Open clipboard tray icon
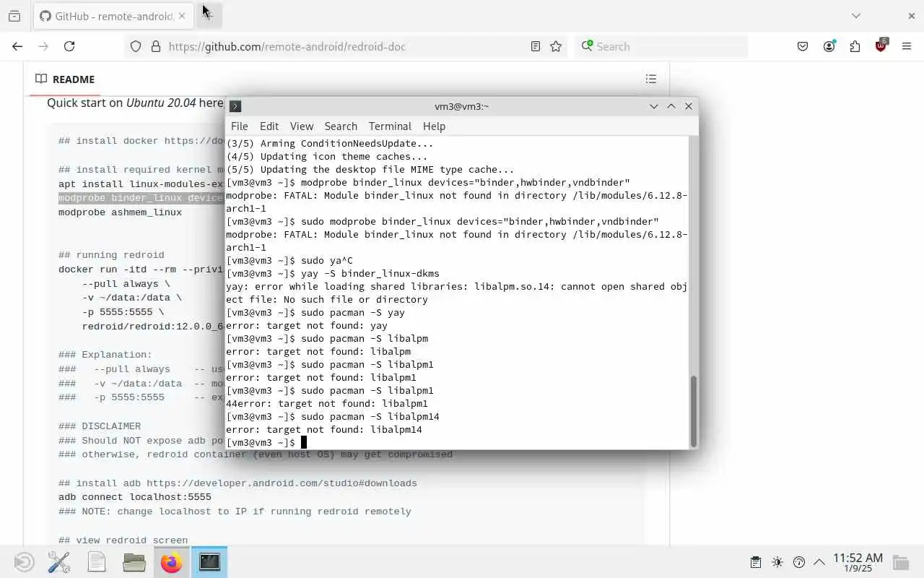 coord(756,562)
